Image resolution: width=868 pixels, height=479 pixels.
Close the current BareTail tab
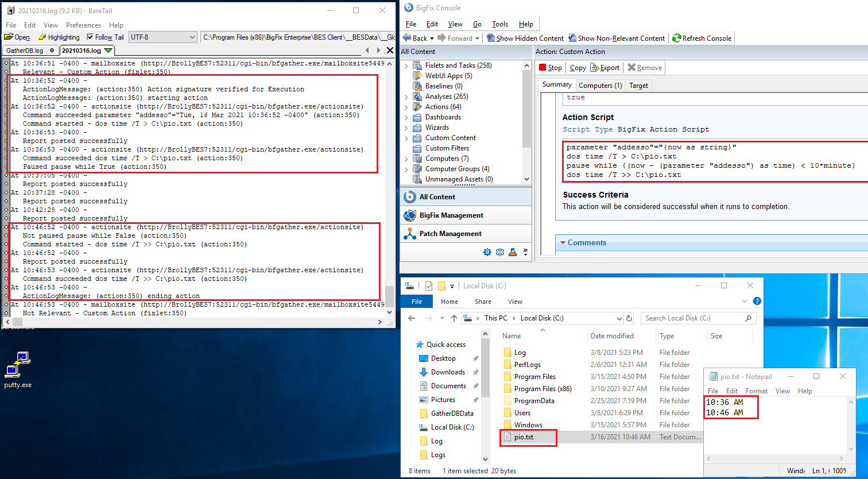(389, 51)
